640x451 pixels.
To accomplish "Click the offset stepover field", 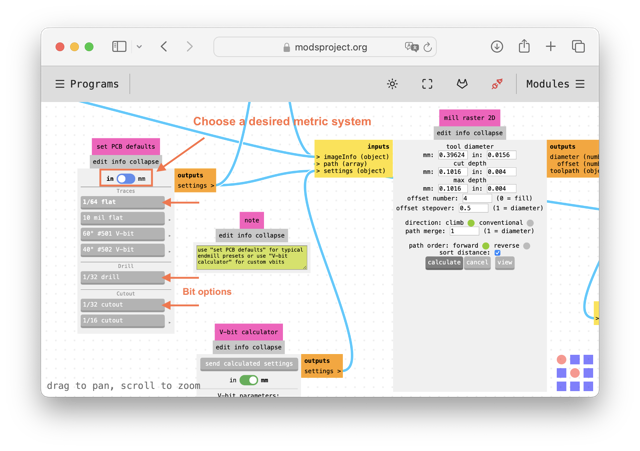I will click(473, 208).
